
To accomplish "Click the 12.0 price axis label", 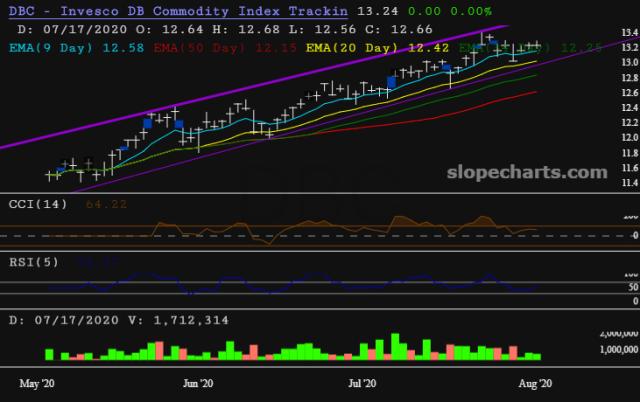I will 629,137.
